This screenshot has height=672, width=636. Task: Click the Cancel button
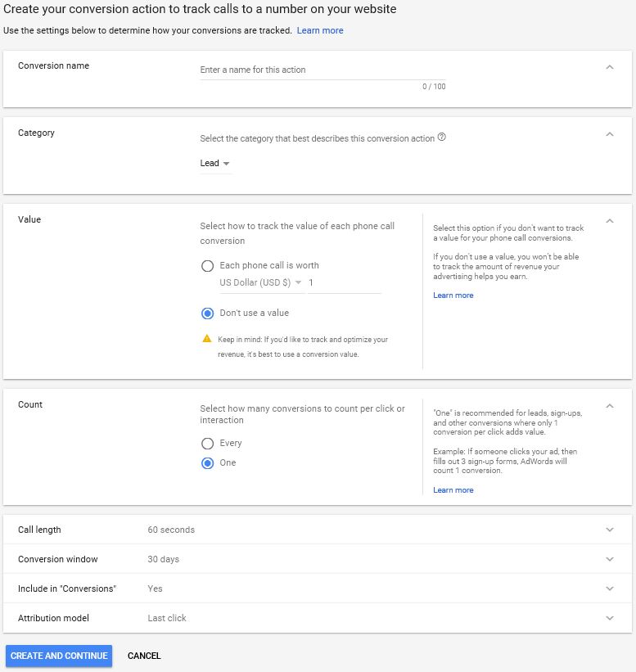click(x=144, y=656)
